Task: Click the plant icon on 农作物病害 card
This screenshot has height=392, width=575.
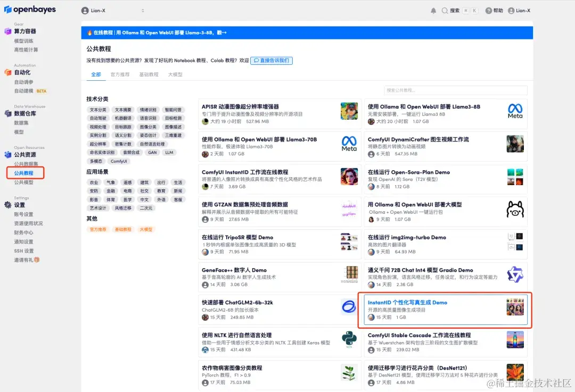Action: pyautogui.click(x=349, y=372)
